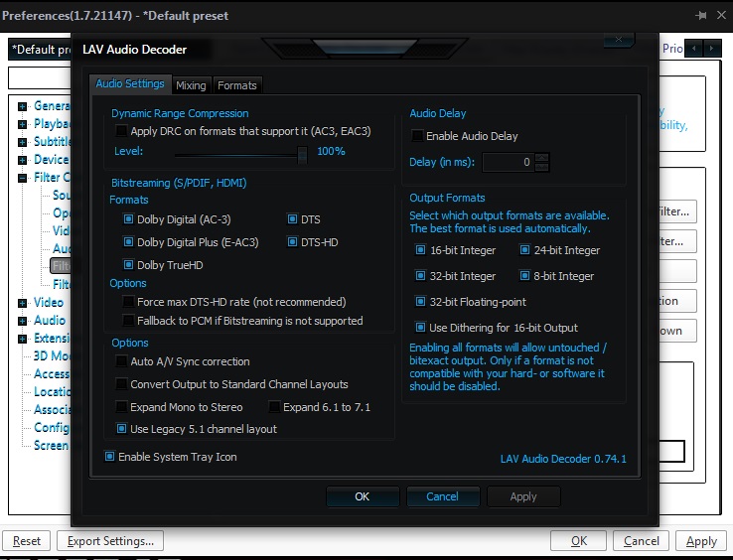Check Convert Output to Standard Channel Layouts
The image size is (733, 560).
pos(121,384)
